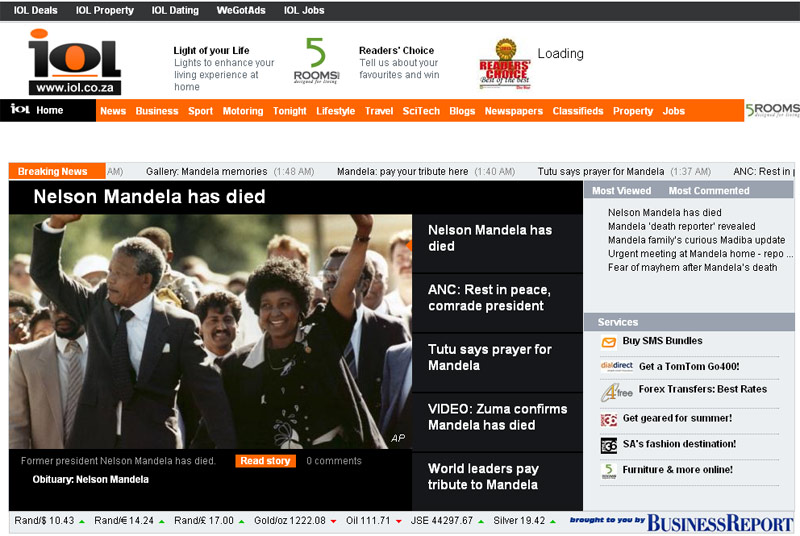Click the red icon beside Get geared for summer

click(608, 420)
